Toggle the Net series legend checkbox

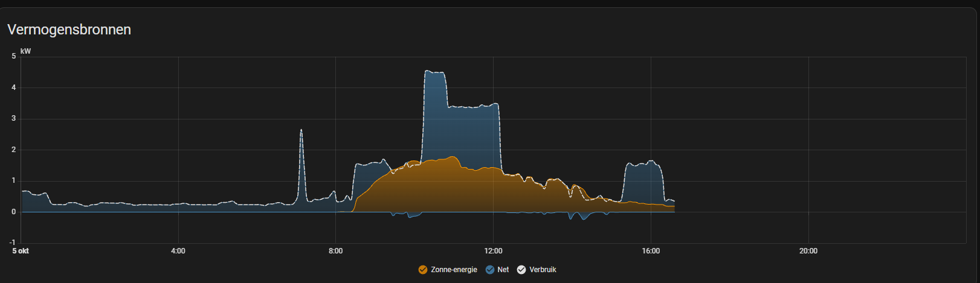coord(490,270)
